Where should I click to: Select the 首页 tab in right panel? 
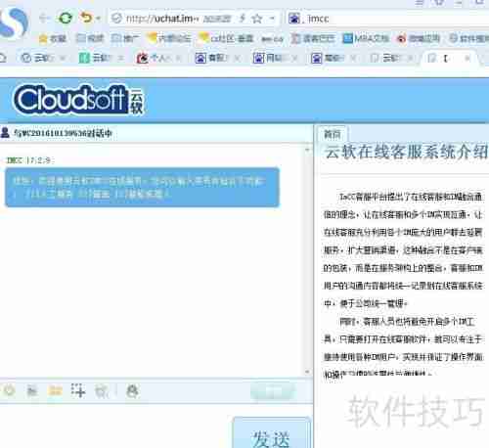[x=333, y=134]
